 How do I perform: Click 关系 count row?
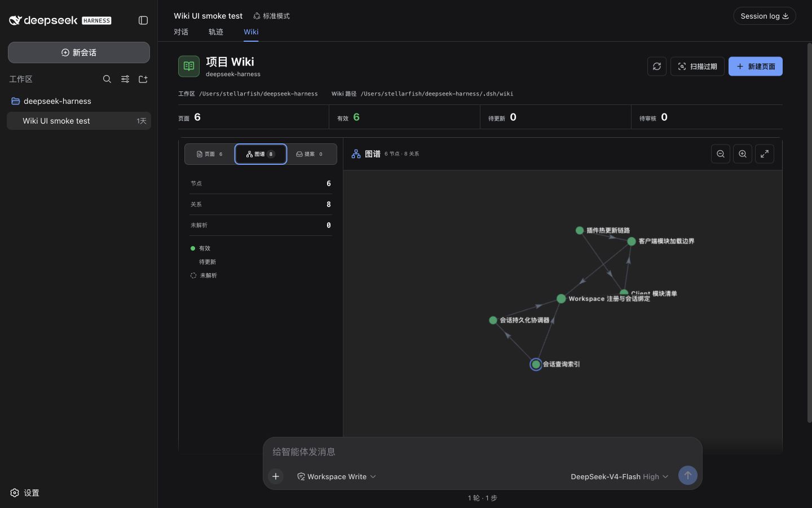coord(261,204)
